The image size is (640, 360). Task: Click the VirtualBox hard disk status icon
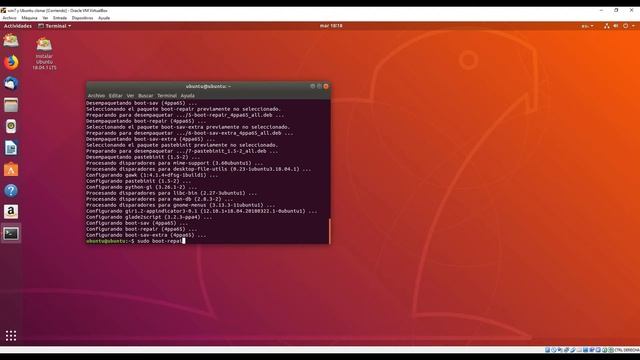point(547,350)
